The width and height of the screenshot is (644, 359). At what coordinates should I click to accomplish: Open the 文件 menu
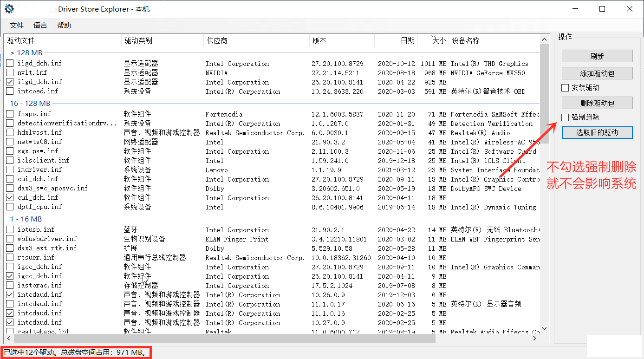(17, 26)
